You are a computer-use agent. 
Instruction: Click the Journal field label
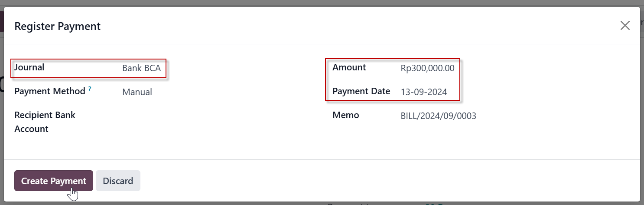(29, 67)
